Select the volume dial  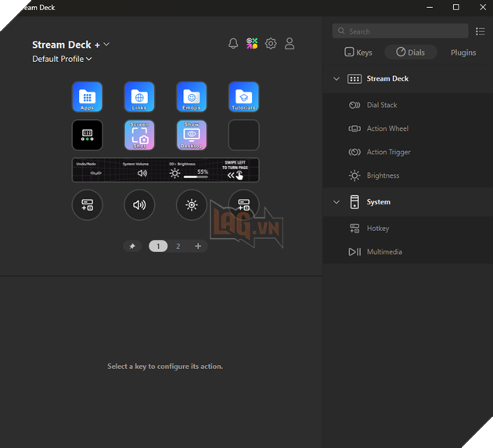[139, 204]
